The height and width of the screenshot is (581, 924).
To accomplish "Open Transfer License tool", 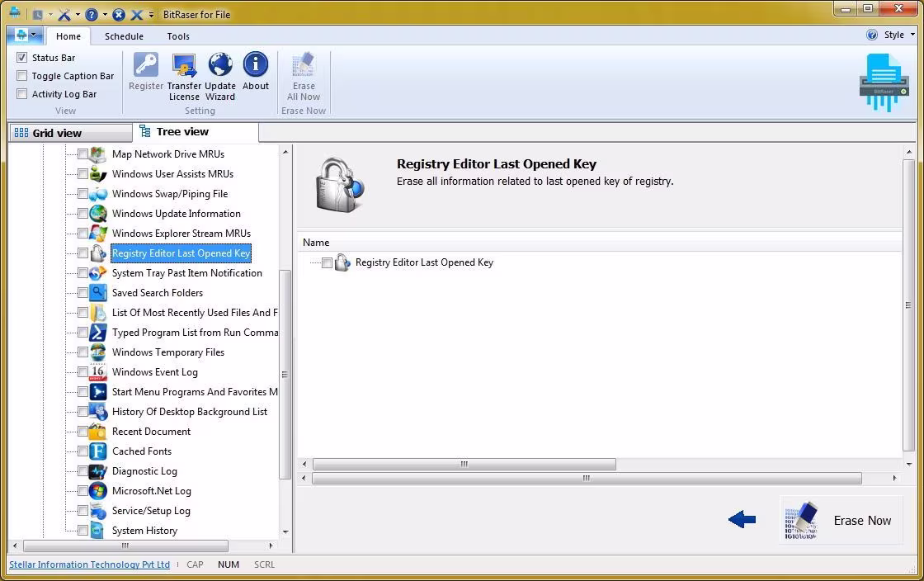I will 185,65.
